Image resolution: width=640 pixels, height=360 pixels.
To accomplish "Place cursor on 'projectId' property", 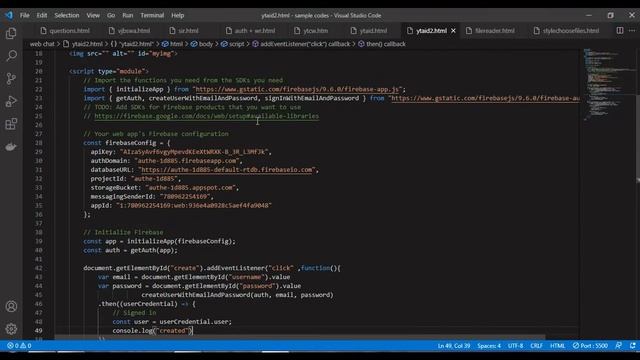I will click(107, 179).
